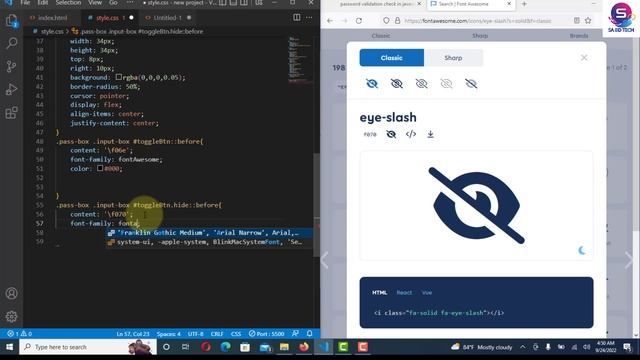Switch to Classic icon family
The width and height of the screenshot is (640, 360).
(391, 58)
